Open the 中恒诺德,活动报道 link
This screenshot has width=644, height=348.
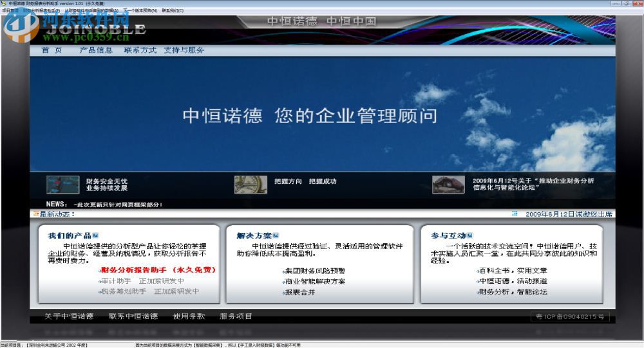point(512,281)
